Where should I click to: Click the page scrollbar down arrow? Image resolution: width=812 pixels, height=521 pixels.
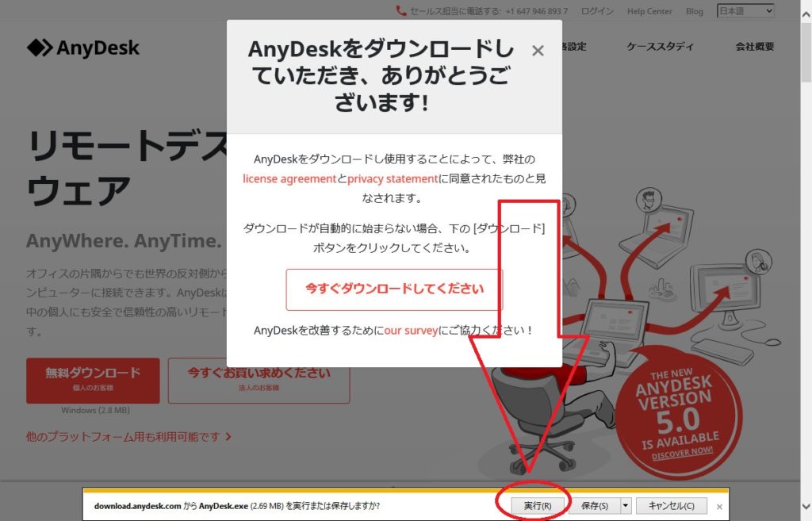(806, 506)
